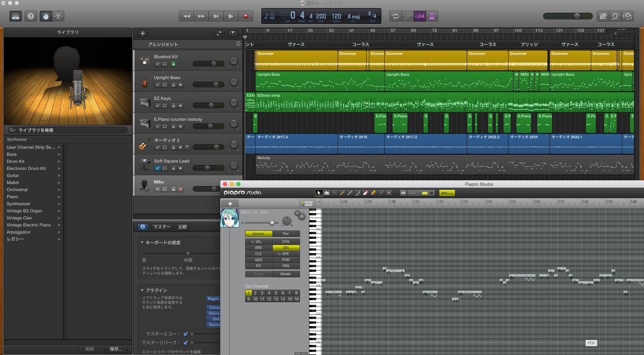
Task: Toggle the Cycle loop button
Action: click(395, 16)
